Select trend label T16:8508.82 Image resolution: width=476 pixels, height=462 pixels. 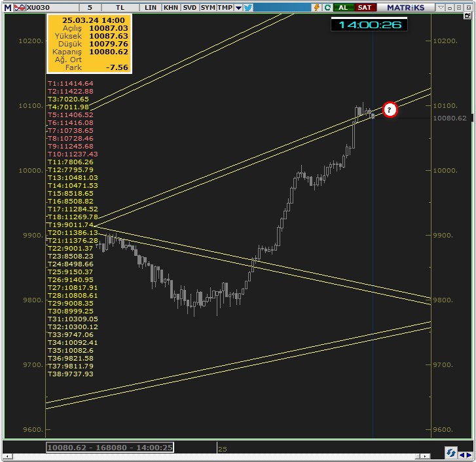pos(71,202)
